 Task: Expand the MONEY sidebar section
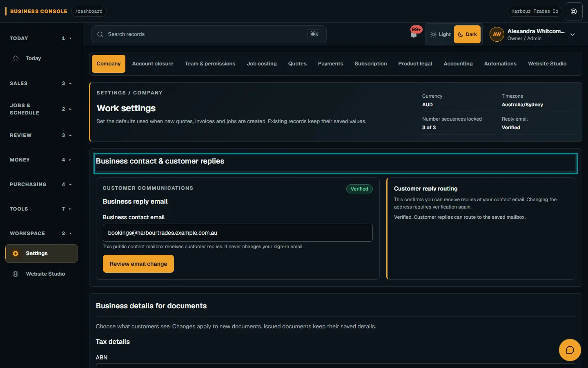(x=41, y=160)
